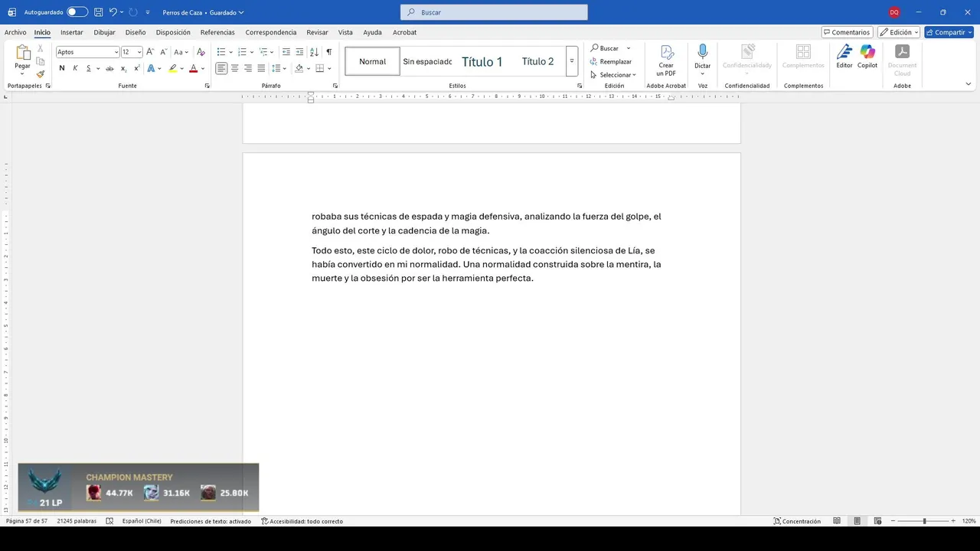980x551 pixels.
Task: Open line spacing options
Action: tap(279, 68)
